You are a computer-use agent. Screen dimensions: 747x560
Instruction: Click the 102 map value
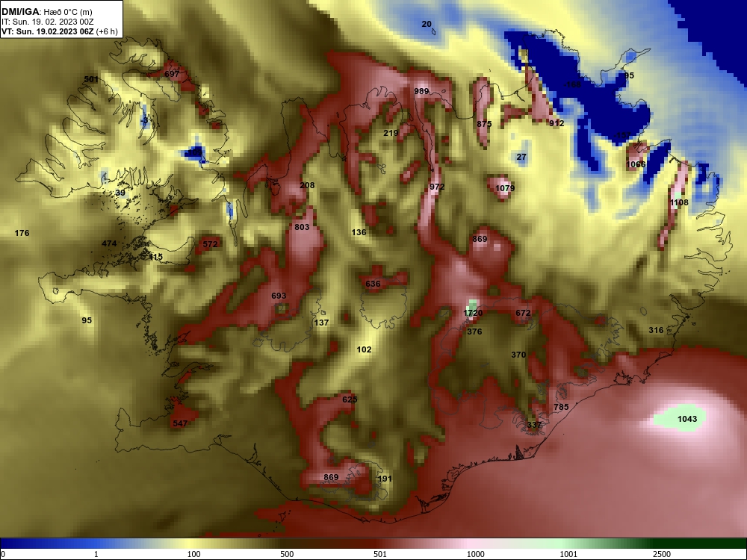pyautogui.click(x=364, y=349)
